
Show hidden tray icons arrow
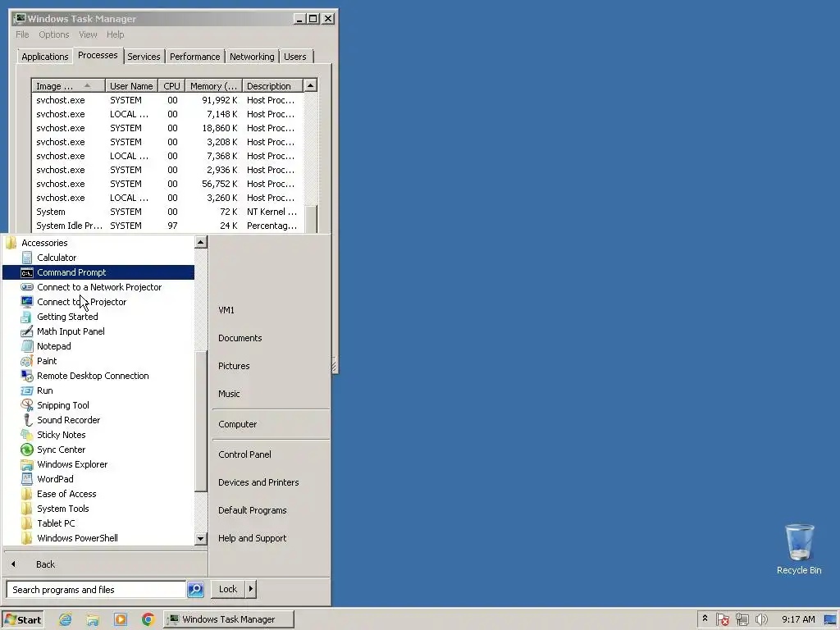click(x=705, y=619)
